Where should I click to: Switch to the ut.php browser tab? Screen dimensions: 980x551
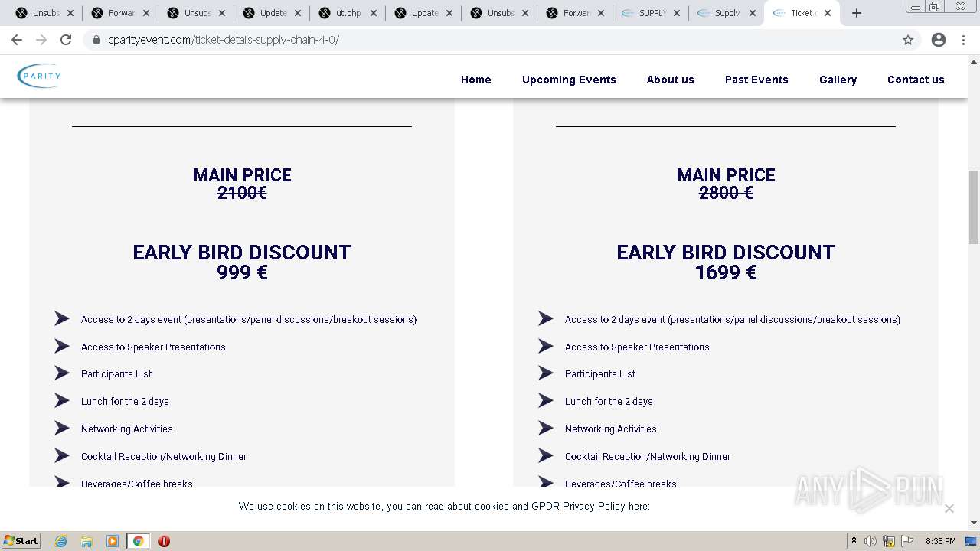(348, 13)
